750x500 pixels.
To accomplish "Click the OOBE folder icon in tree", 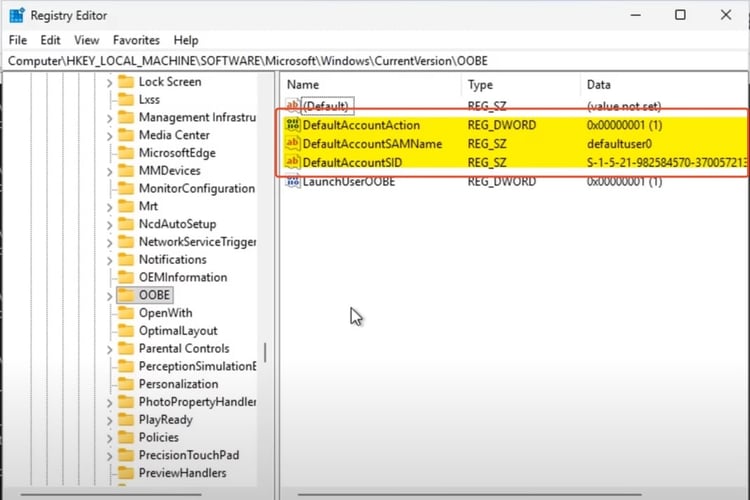I will tap(126, 295).
